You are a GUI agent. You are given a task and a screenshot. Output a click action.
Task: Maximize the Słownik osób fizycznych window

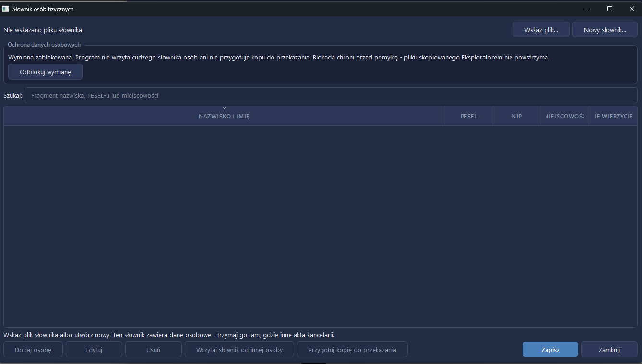(610, 9)
